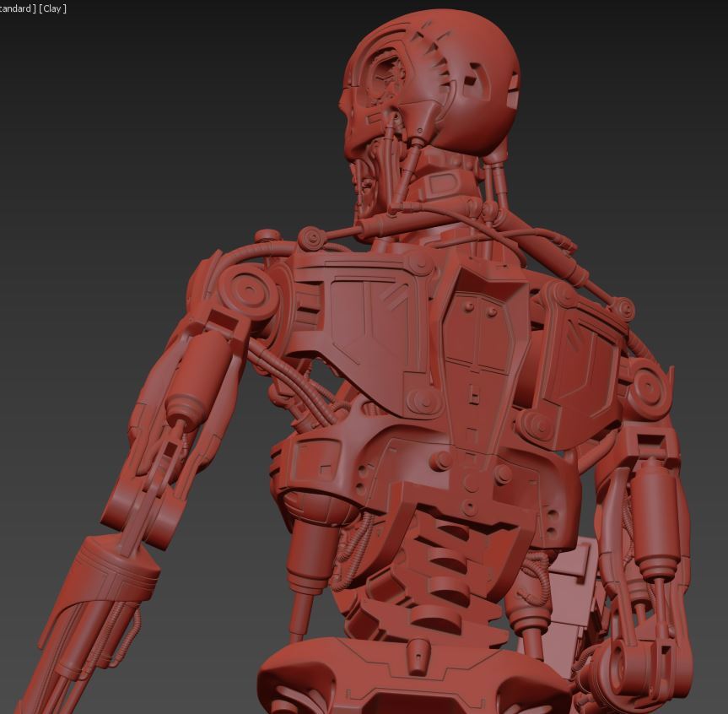Open the Clay viewport style menu

[52, 8]
